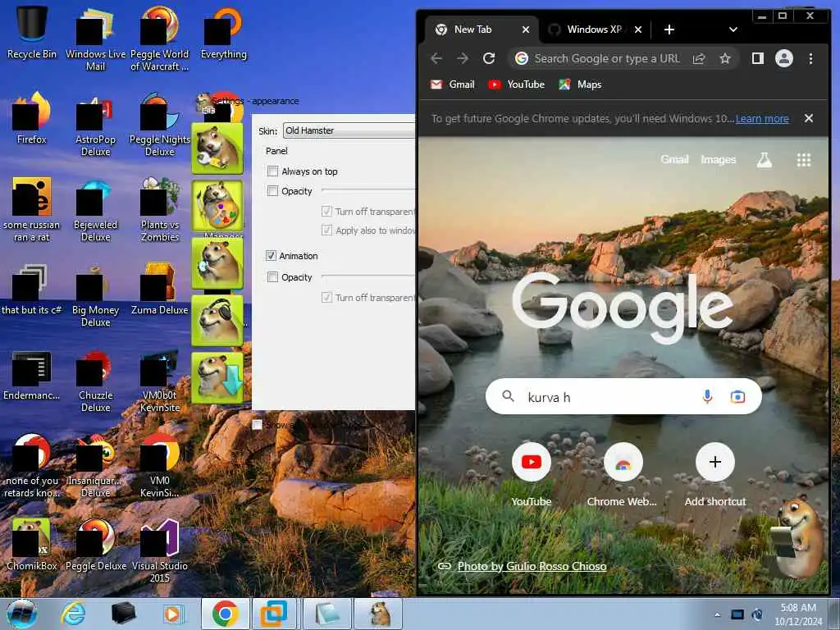Viewport: 840px width, 630px height.
Task: Start voice search with microphone icon
Action: click(x=707, y=396)
